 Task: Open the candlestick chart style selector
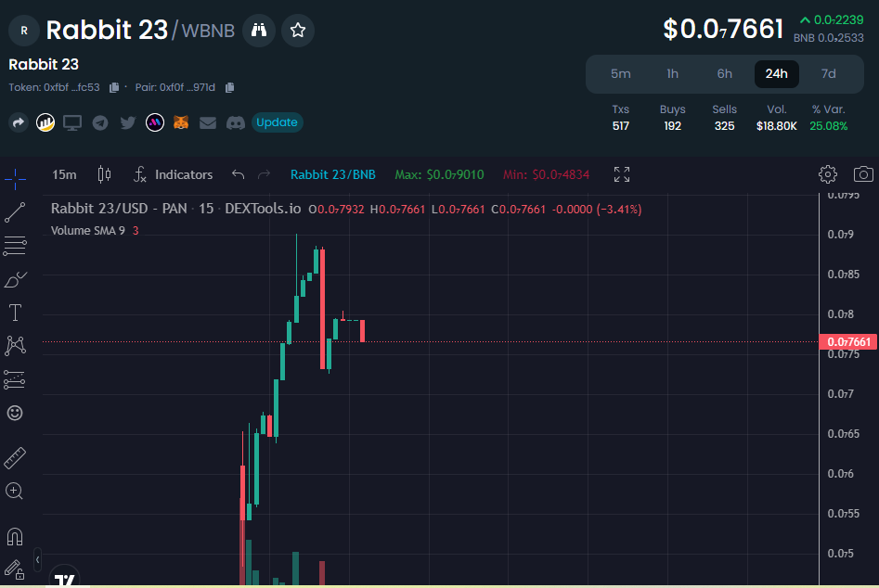(x=104, y=174)
